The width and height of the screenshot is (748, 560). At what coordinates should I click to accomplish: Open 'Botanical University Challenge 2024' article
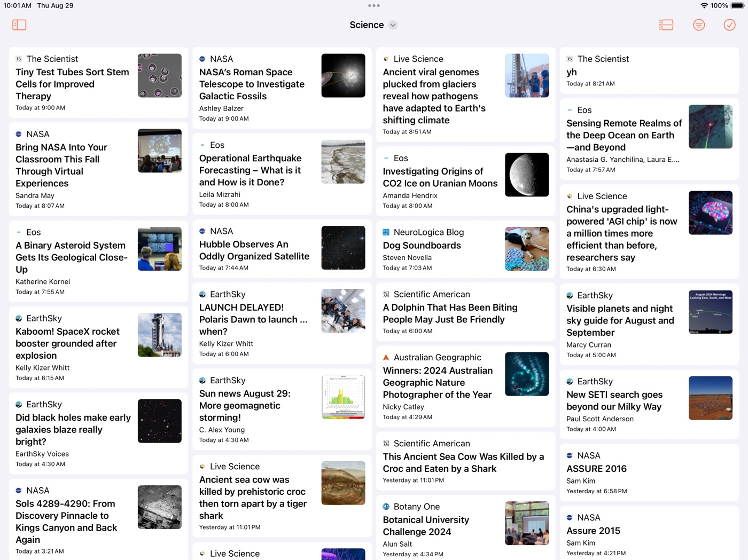click(x=465, y=527)
